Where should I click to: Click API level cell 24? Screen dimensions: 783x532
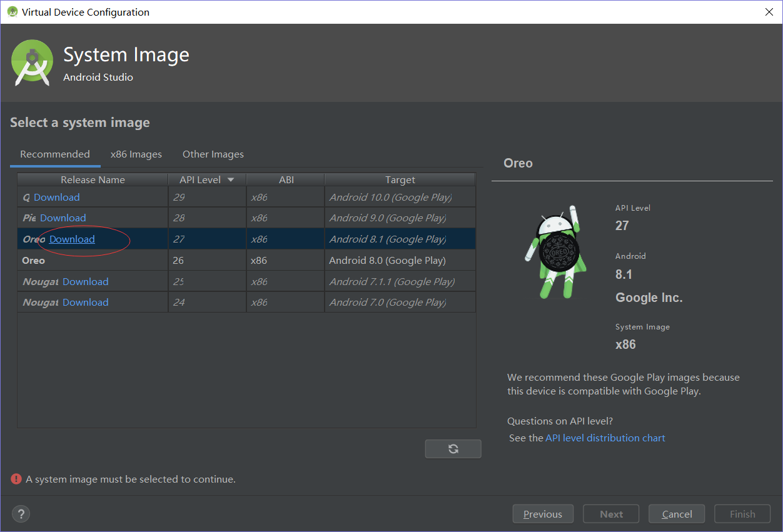[x=207, y=303]
